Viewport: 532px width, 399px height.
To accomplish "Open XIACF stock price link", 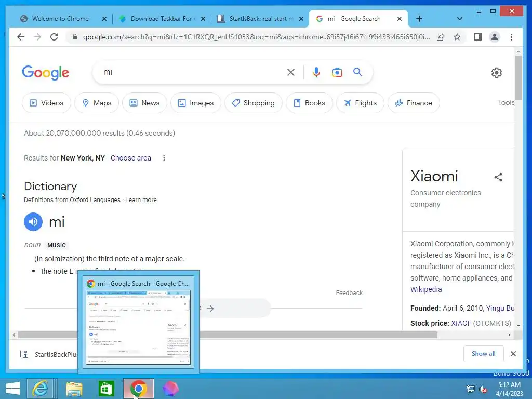I will pos(461,323).
